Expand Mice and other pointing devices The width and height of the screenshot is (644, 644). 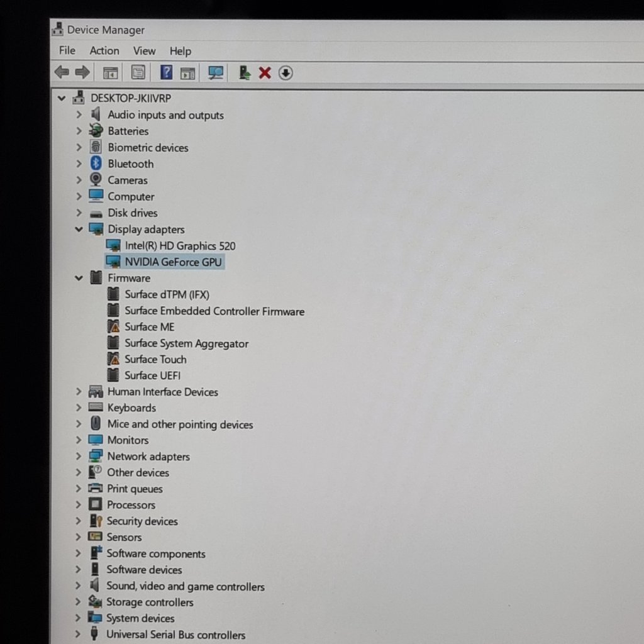point(79,423)
